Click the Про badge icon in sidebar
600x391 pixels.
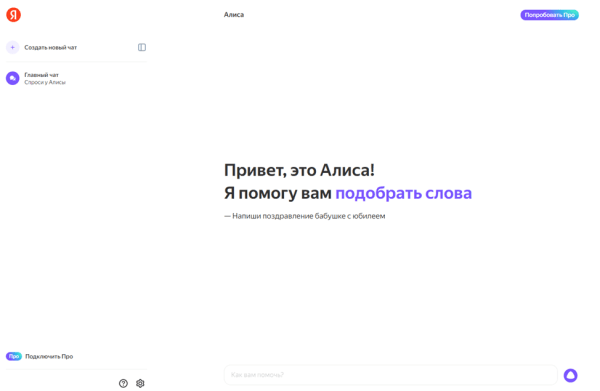coord(14,356)
